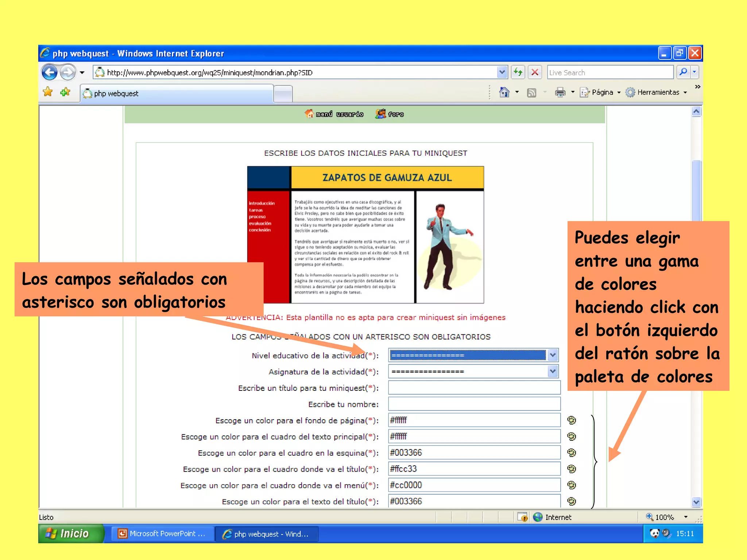Expand the Asignatura de la actividad dropdown
This screenshot has height=560, width=747.
click(x=553, y=372)
